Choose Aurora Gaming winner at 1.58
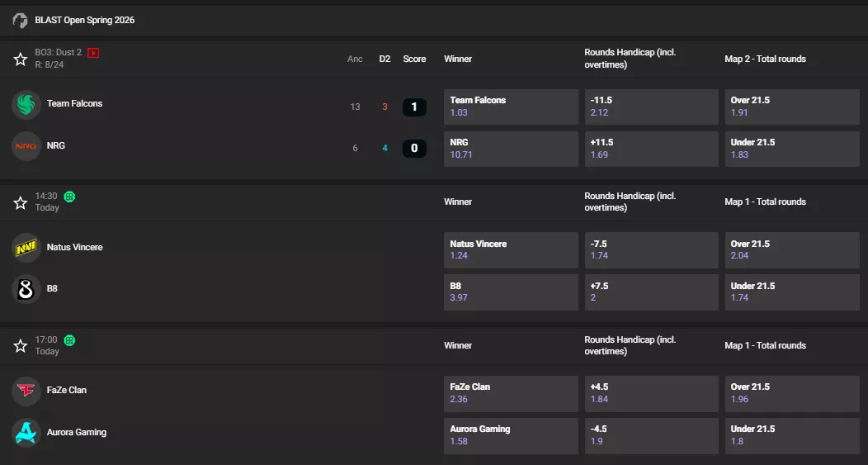This screenshot has height=465, width=868. [x=511, y=435]
